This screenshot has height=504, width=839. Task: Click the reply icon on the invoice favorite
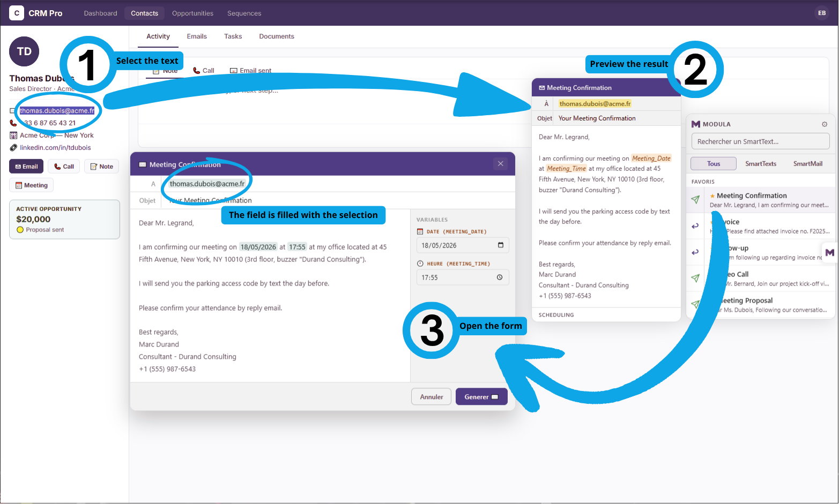click(695, 226)
